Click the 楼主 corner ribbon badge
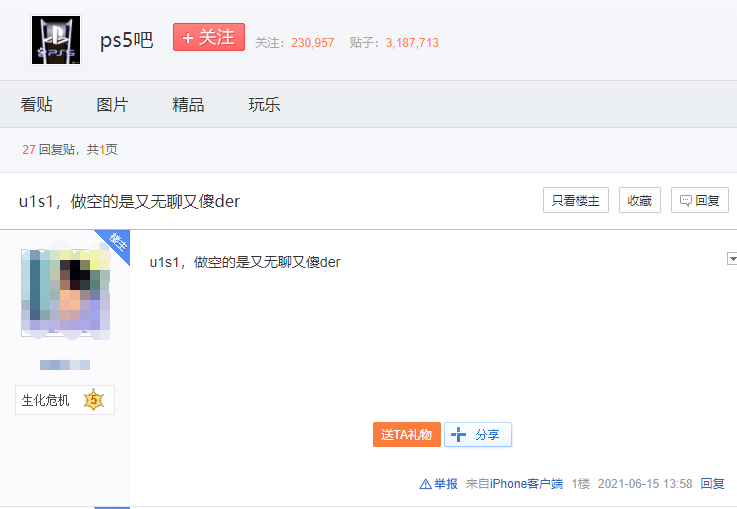 (116, 243)
